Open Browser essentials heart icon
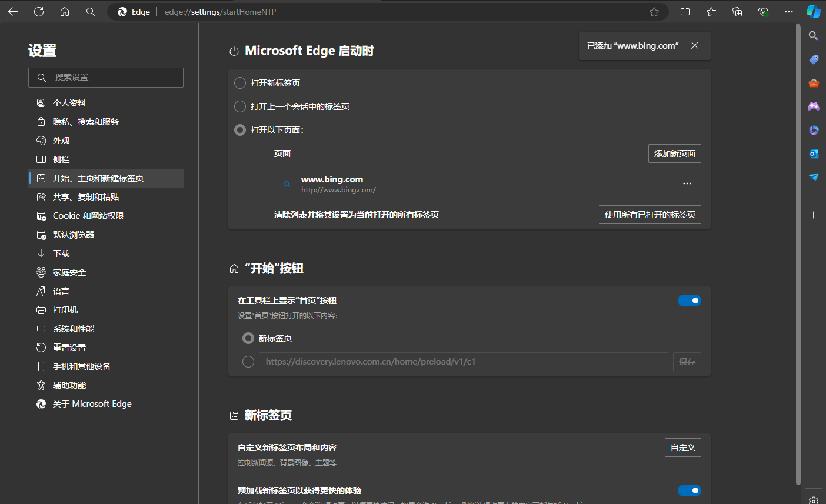 tap(763, 12)
